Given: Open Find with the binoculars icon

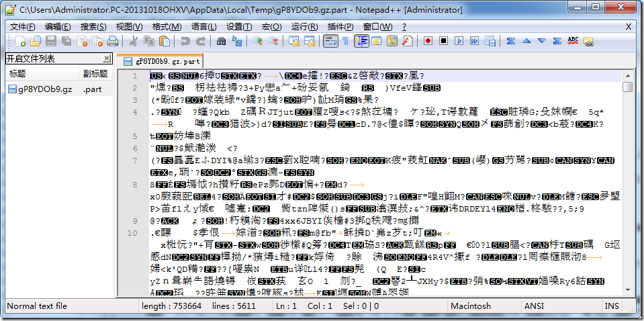Looking at the screenshot, I should [x=221, y=41].
